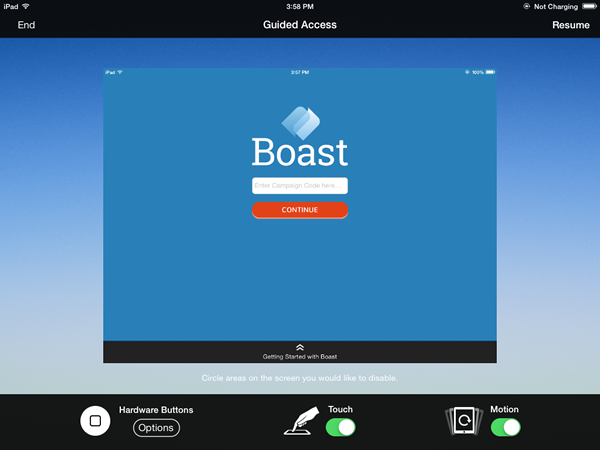The height and width of the screenshot is (450, 600).
Task: Tap End to exit Guided Access
Action: click(26, 25)
